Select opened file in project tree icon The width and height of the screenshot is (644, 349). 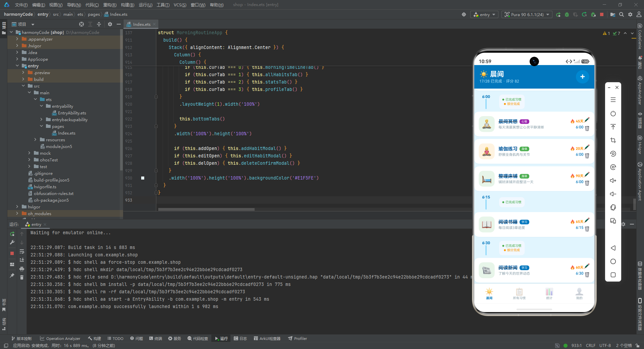[x=82, y=24]
